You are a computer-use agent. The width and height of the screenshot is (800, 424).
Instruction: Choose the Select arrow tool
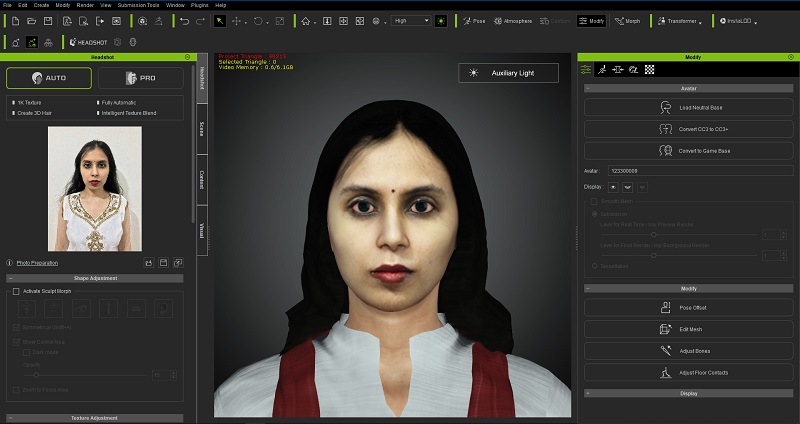click(x=219, y=20)
